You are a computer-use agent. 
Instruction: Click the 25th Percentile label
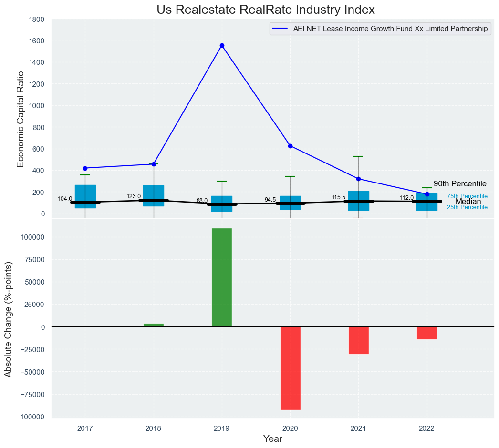pyautogui.click(x=467, y=207)
